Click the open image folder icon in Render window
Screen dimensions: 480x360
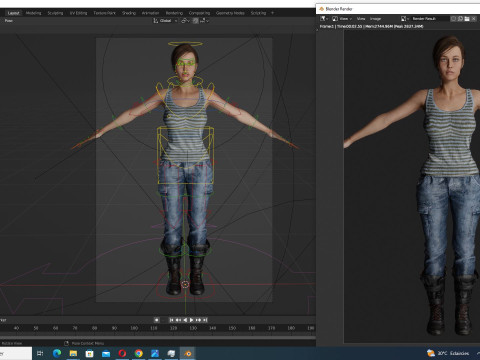pos(467,19)
